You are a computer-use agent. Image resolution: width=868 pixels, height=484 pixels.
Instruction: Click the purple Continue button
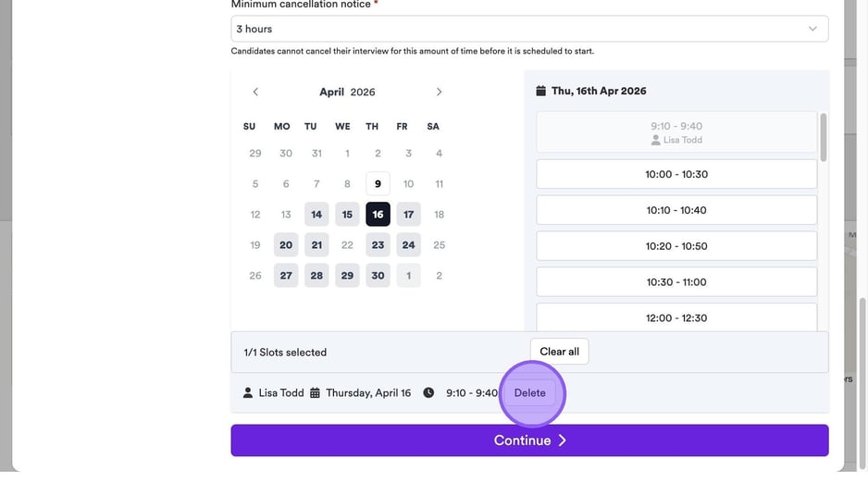point(529,441)
